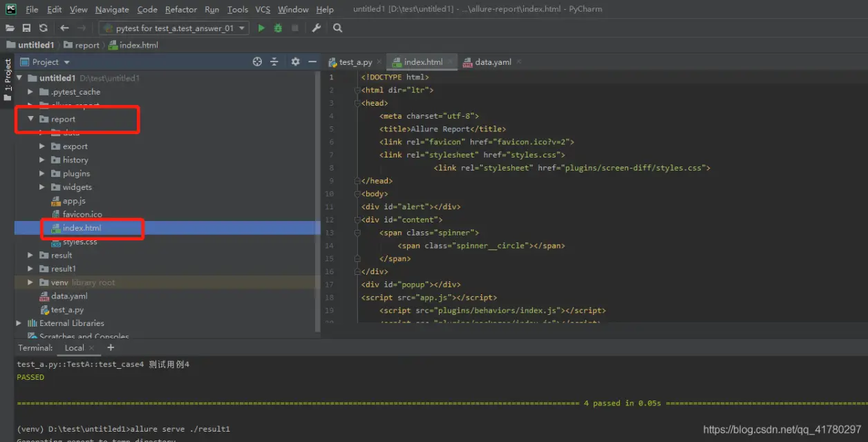
Task: Open settings with the wrench icon
Action: [x=317, y=28]
